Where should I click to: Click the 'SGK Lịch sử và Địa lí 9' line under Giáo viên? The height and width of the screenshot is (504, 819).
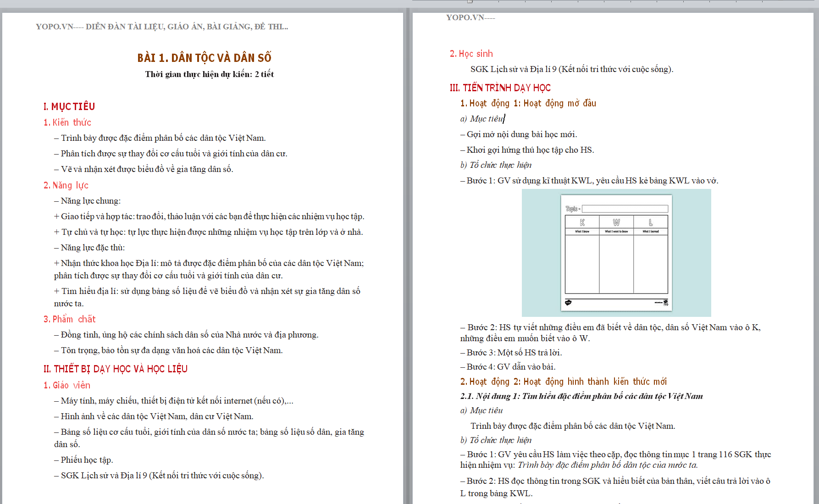tap(159, 476)
